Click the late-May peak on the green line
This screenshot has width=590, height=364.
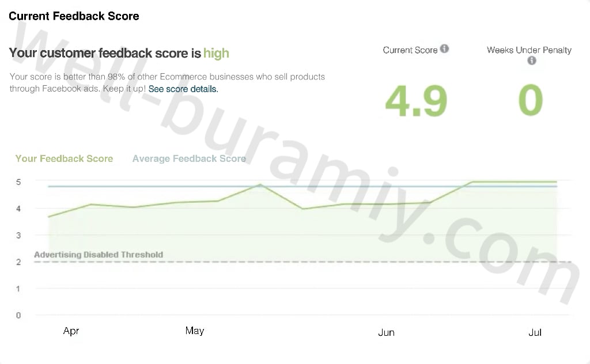260,185
